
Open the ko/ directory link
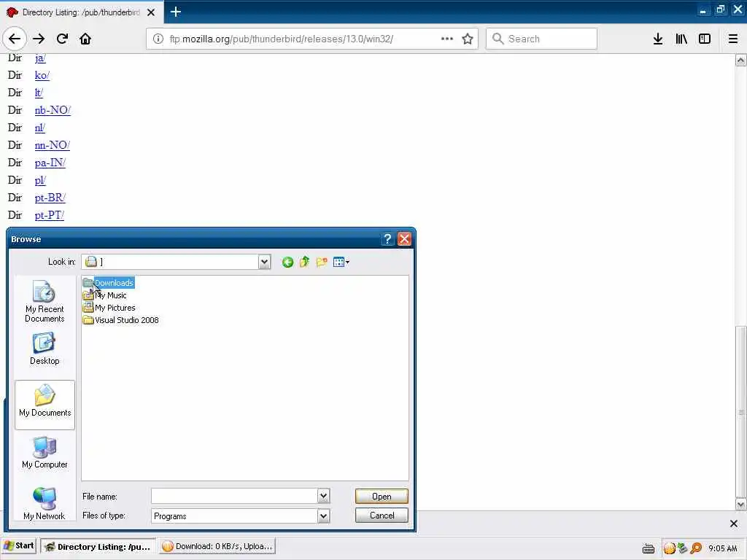coord(42,75)
